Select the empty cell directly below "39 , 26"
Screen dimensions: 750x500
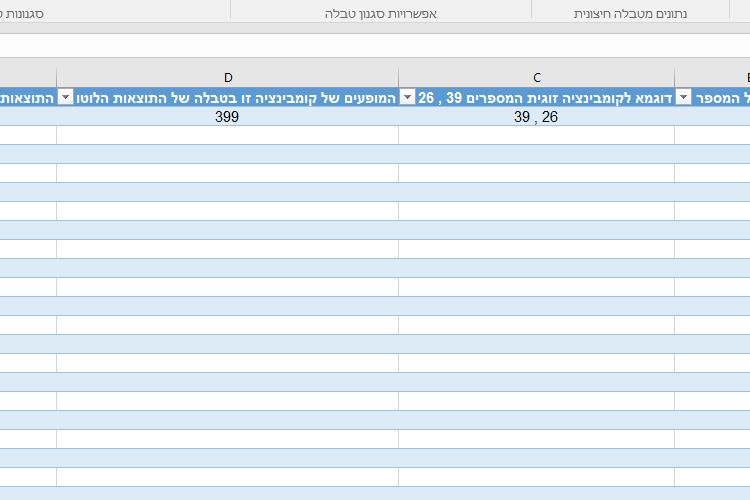coord(536,135)
